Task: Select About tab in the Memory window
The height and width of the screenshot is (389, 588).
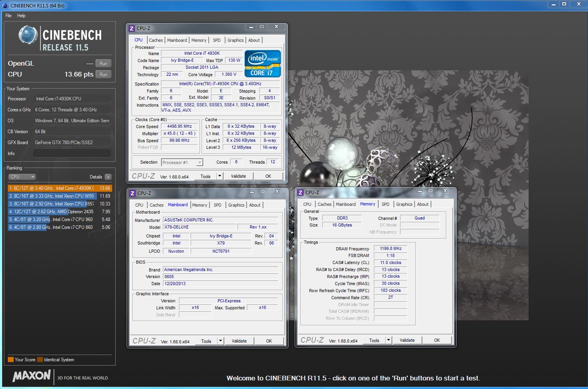Action: 423,204
